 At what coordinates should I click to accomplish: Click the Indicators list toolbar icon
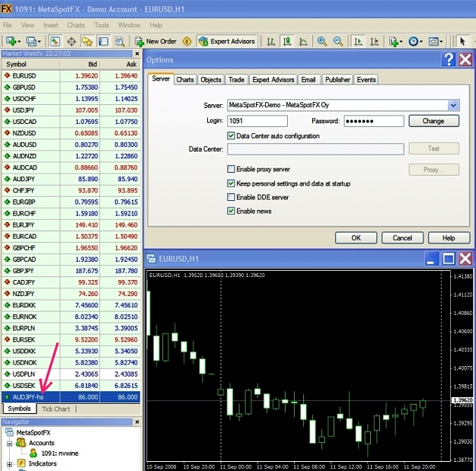point(394,41)
